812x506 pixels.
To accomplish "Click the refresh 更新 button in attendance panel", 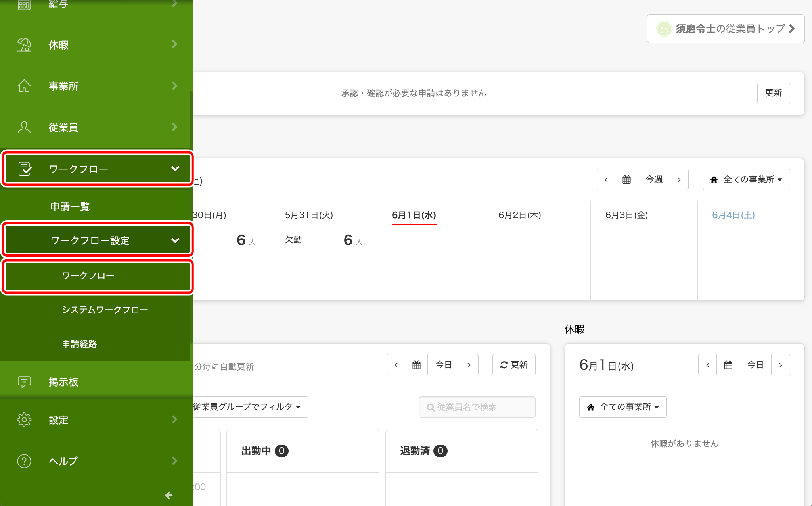I will 514,365.
